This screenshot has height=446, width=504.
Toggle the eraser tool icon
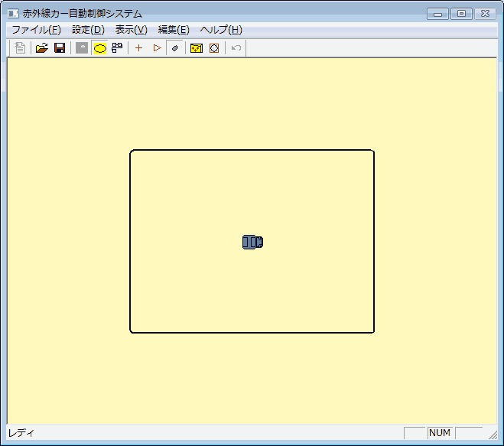[175, 48]
